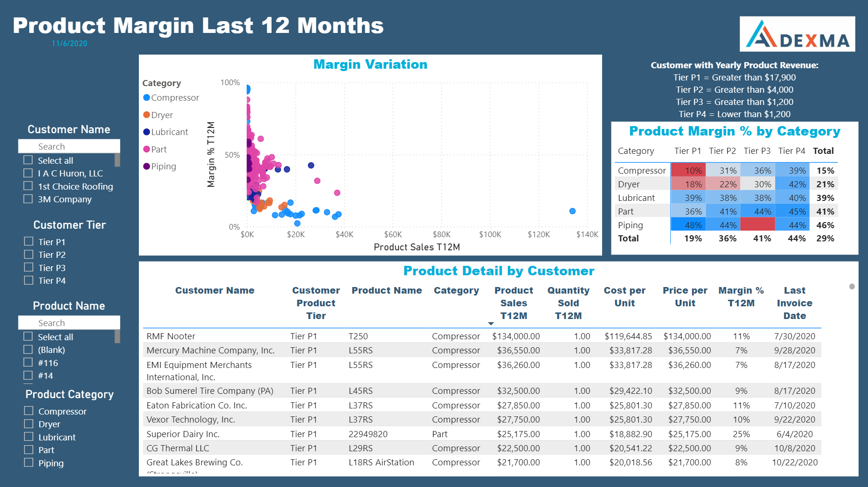The height and width of the screenshot is (487, 868).
Task: Select the Compressor legend marker in Margin Variation
Action: [146, 97]
